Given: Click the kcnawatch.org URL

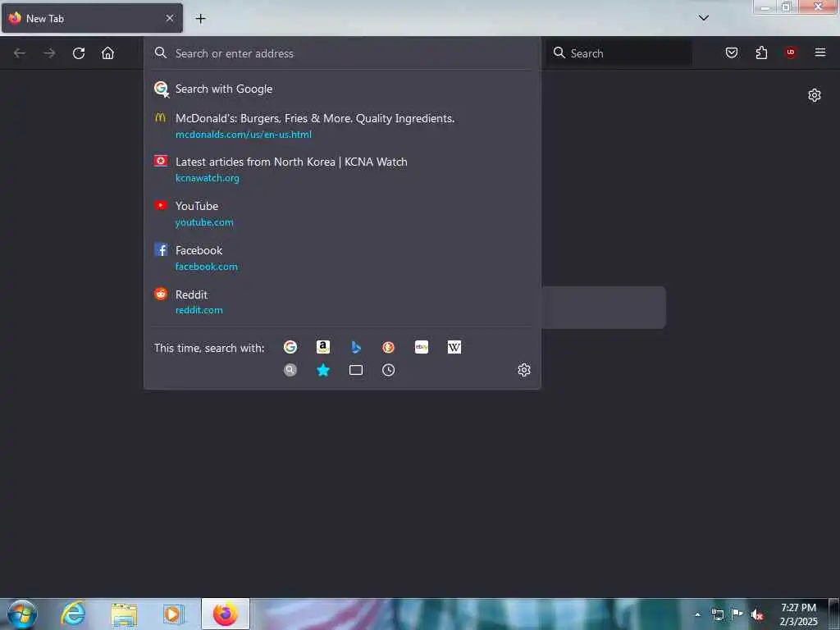Looking at the screenshot, I should pyautogui.click(x=208, y=178).
